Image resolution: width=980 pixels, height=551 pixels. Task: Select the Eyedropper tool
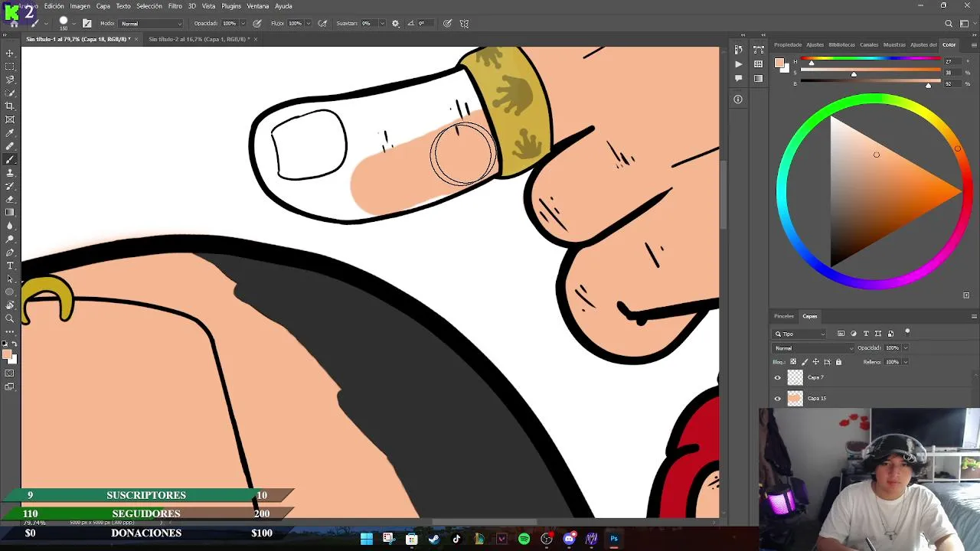click(x=10, y=133)
